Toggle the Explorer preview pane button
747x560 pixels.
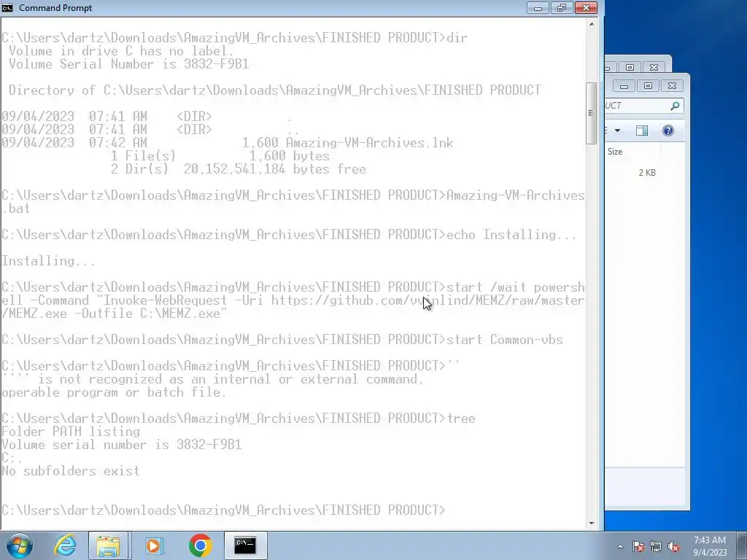tap(642, 131)
